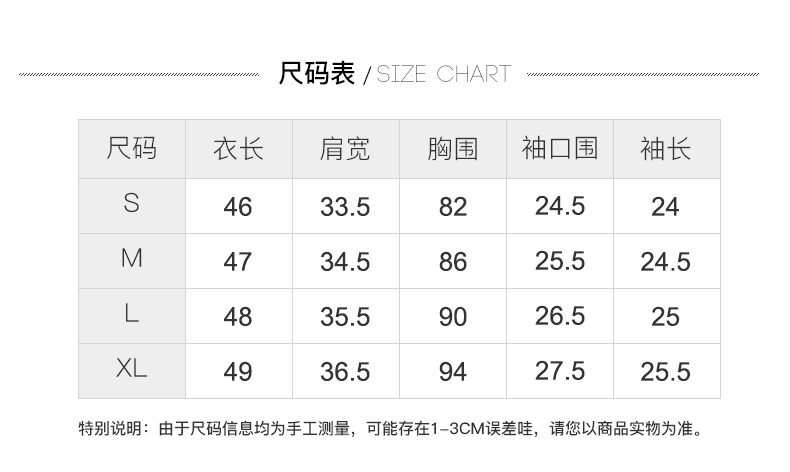Select the M size row label
Image resolution: width=790 pixels, height=472 pixels.
(x=132, y=259)
